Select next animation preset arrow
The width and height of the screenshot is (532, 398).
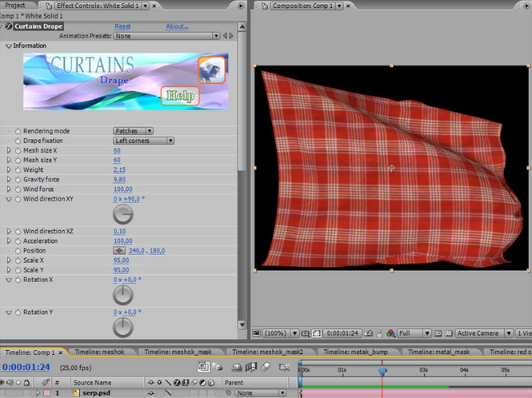231,36
